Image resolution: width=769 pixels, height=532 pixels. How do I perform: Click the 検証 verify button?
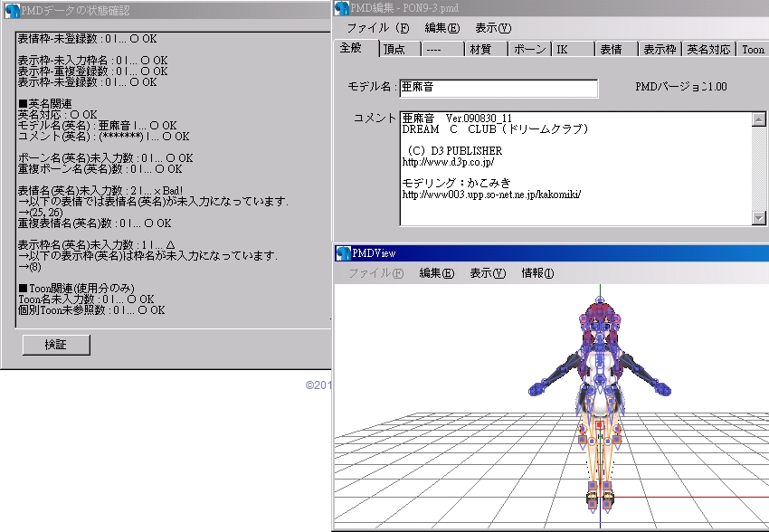click(56, 345)
